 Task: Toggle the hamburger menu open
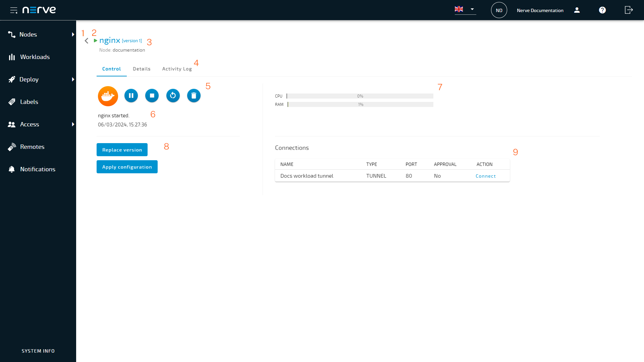point(13,10)
